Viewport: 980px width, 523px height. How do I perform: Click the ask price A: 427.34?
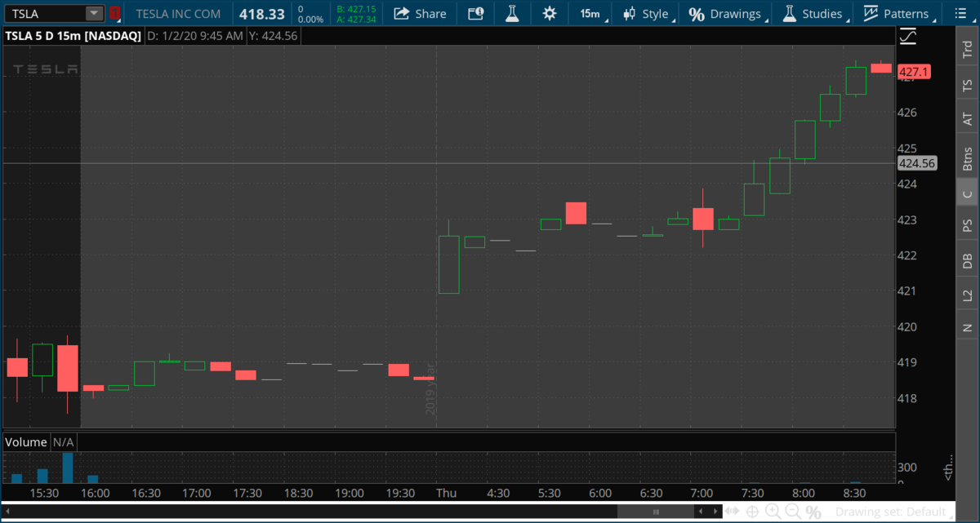pos(356,19)
